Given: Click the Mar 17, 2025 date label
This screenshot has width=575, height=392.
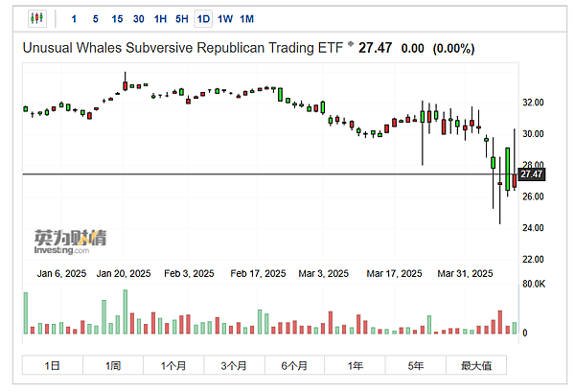Looking at the screenshot, I should point(394,273).
